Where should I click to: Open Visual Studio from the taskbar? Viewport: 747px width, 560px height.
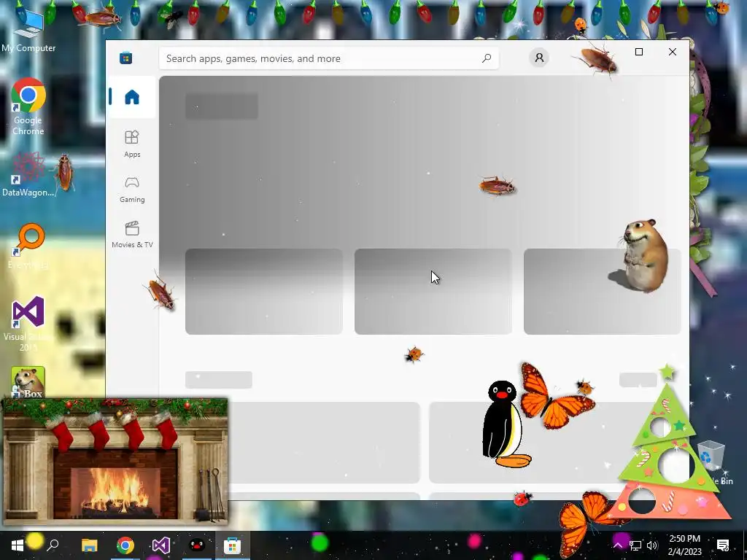tap(161, 545)
